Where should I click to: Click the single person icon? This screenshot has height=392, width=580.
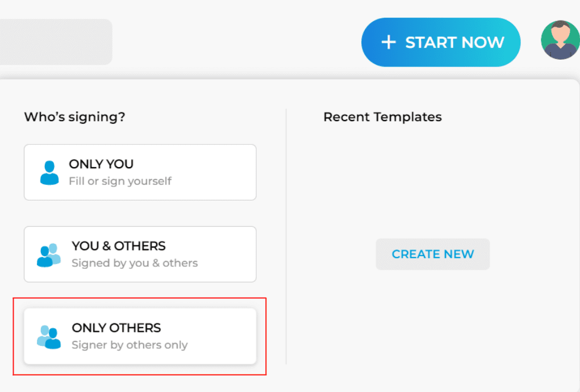pyautogui.click(x=49, y=173)
